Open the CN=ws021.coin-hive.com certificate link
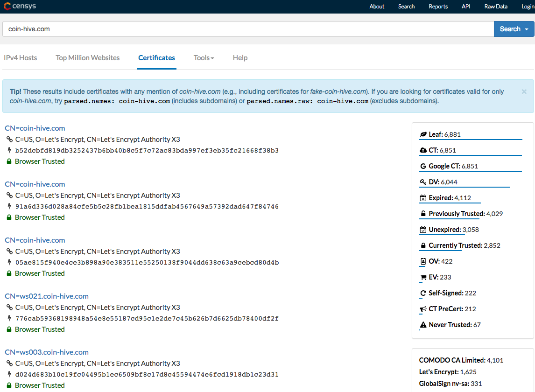 pyautogui.click(x=47, y=296)
